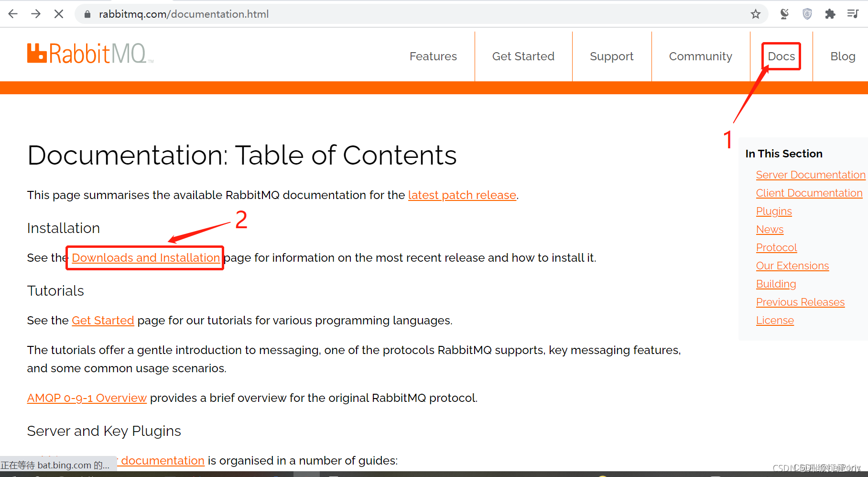Viewport: 868px width, 477px height.
Task: Open the Blog nav item
Action: click(x=843, y=56)
